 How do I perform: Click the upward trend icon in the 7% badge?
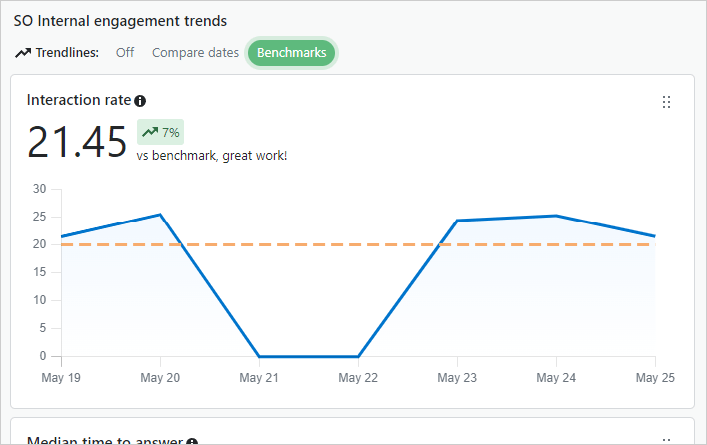point(150,132)
